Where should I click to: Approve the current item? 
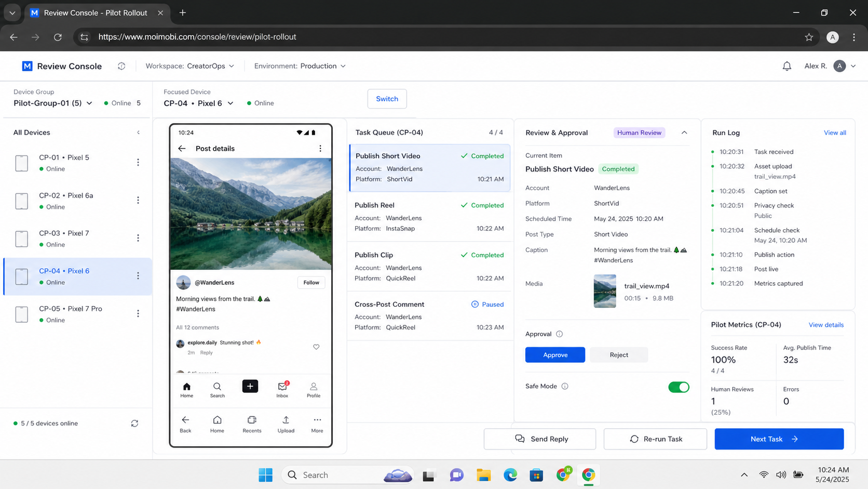tap(555, 355)
